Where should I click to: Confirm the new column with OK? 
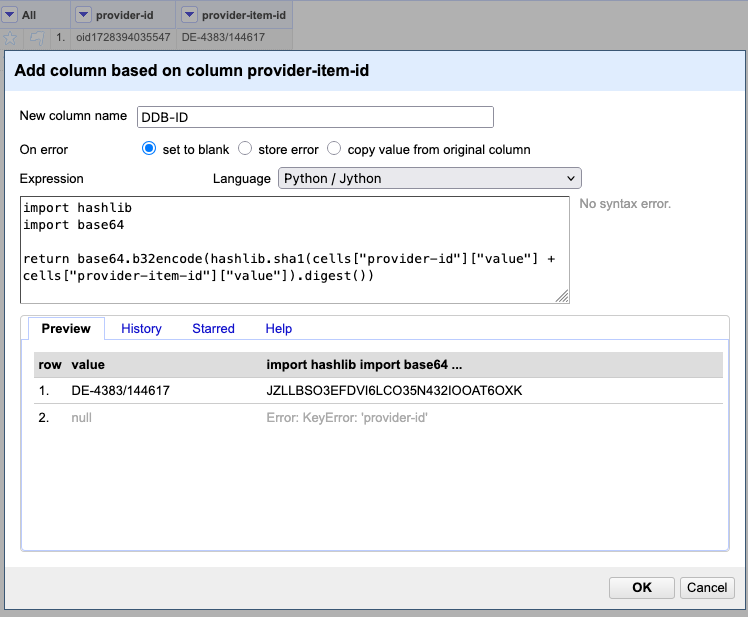coord(642,588)
